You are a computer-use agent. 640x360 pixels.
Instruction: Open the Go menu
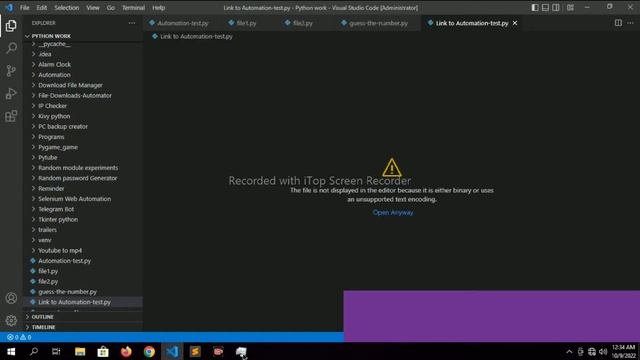(111, 8)
